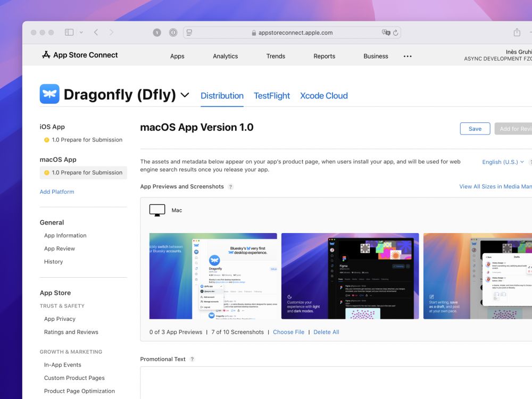Expand the Dragonfly (Dfly) app switcher chevron
Image resolution: width=532 pixels, height=399 pixels.
pyautogui.click(x=185, y=95)
